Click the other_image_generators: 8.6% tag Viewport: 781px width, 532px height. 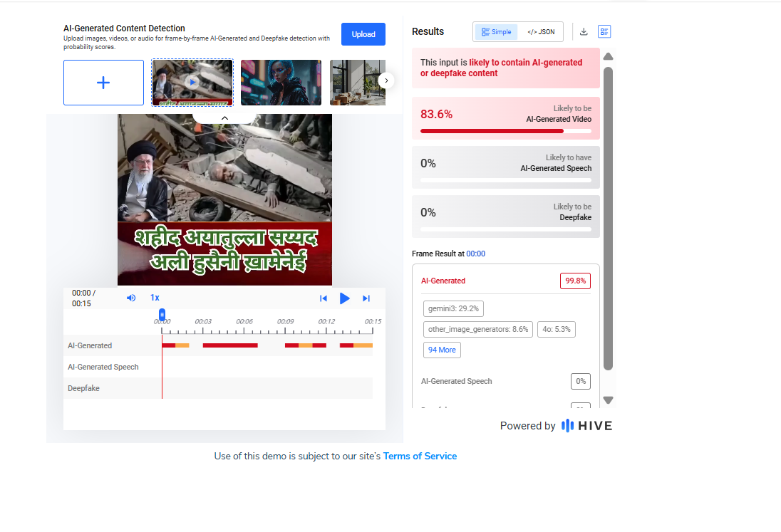click(478, 330)
